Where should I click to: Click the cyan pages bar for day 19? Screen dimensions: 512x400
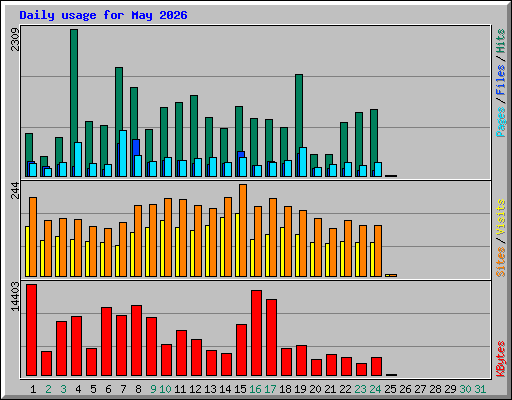(x=303, y=162)
